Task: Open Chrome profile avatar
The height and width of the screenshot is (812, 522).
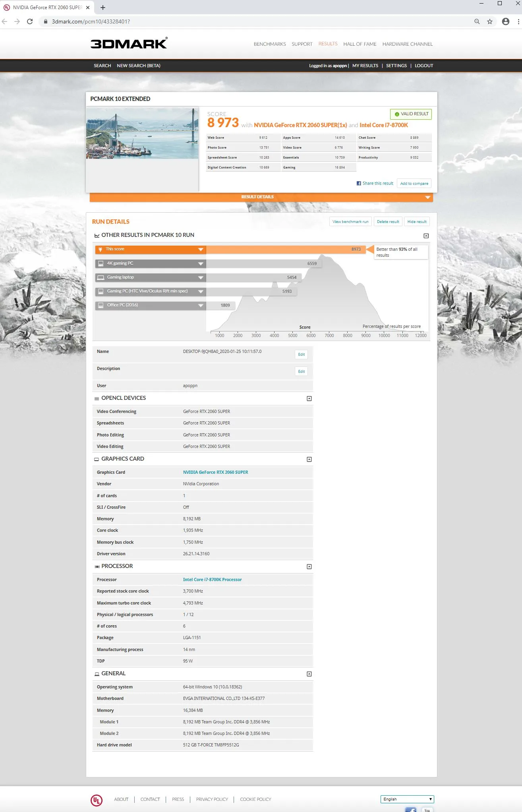Action: click(506, 21)
